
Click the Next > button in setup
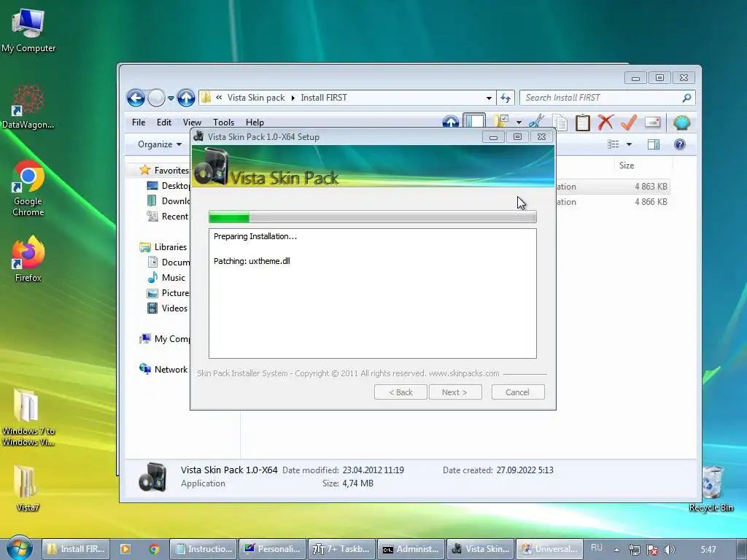(x=455, y=392)
